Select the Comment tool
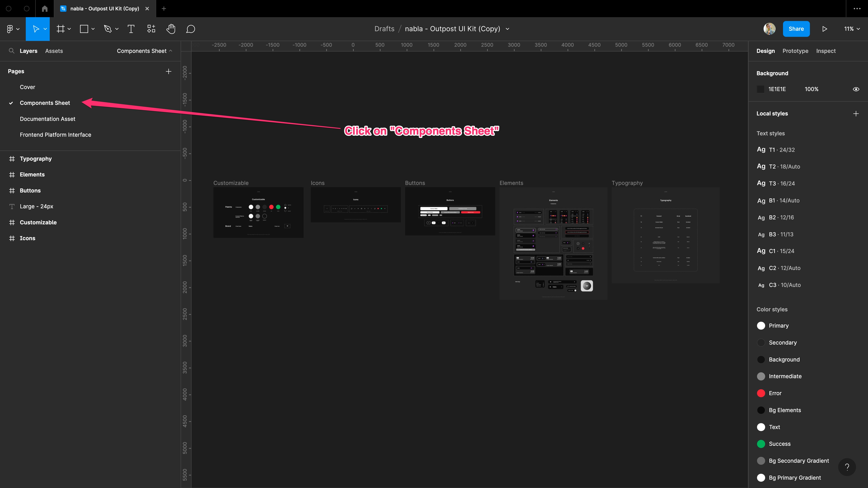 (x=191, y=29)
